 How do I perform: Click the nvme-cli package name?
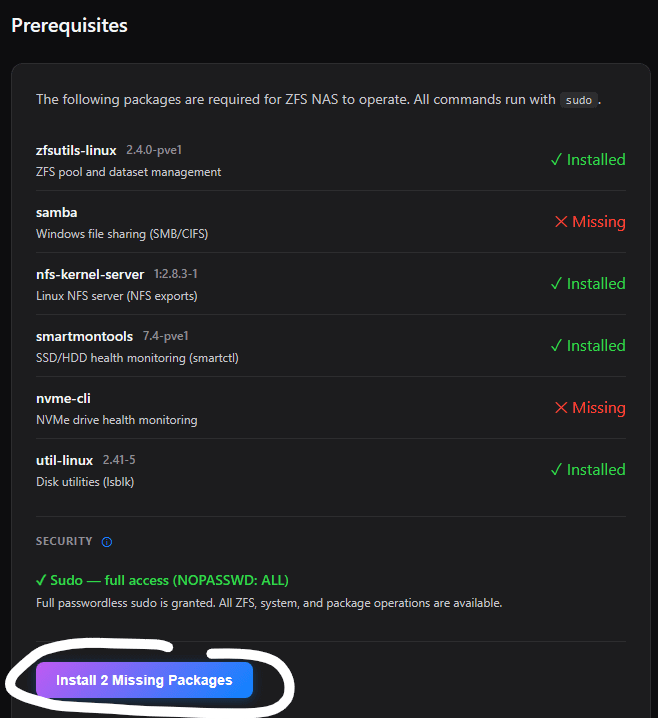tap(63, 399)
